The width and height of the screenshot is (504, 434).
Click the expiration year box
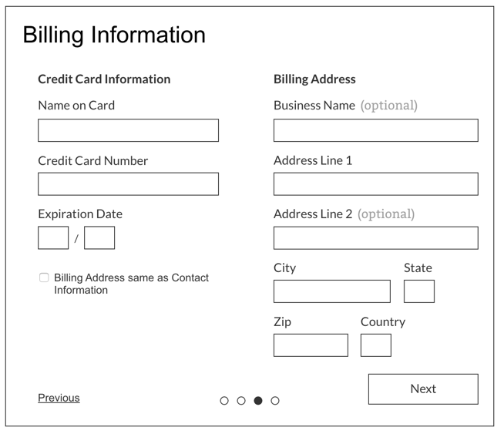(99, 238)
